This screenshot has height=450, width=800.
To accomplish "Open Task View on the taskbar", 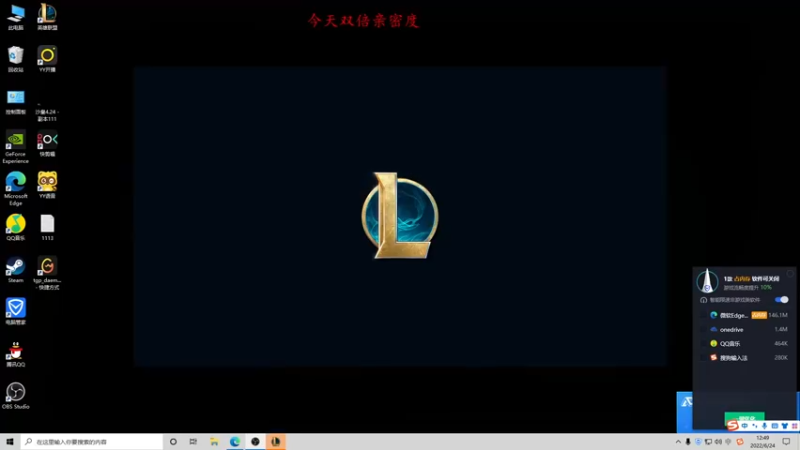I will (193, 442).
